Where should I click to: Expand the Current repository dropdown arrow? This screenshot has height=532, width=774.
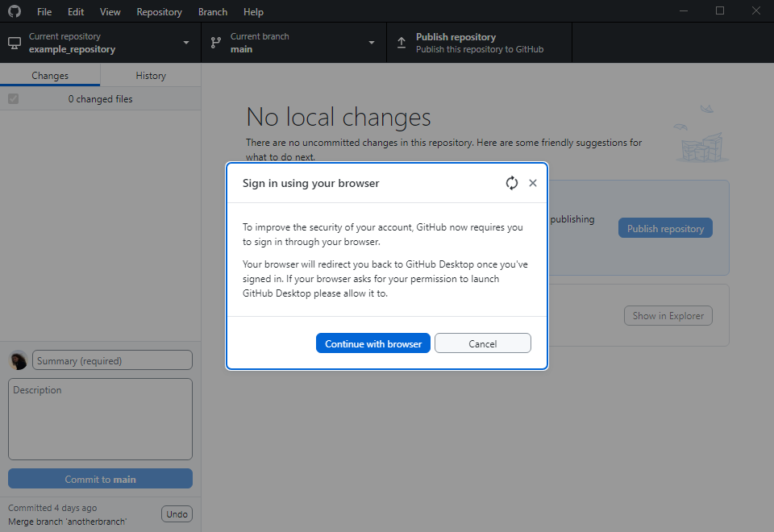pyautogui.click(x=186, y=43)
